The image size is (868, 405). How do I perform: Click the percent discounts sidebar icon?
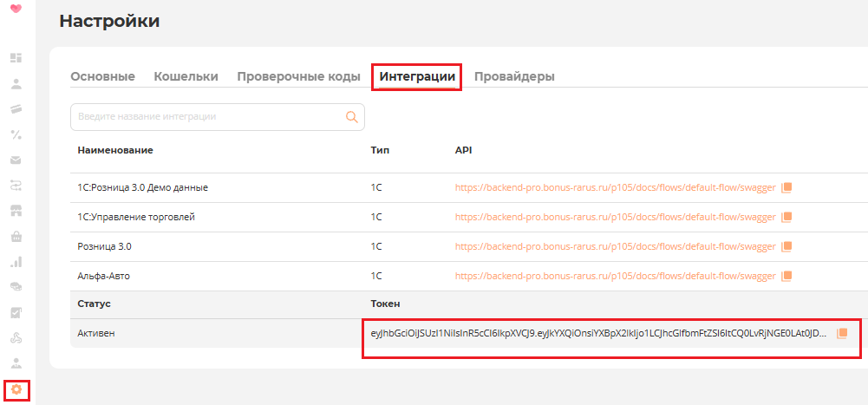point(16,134)
